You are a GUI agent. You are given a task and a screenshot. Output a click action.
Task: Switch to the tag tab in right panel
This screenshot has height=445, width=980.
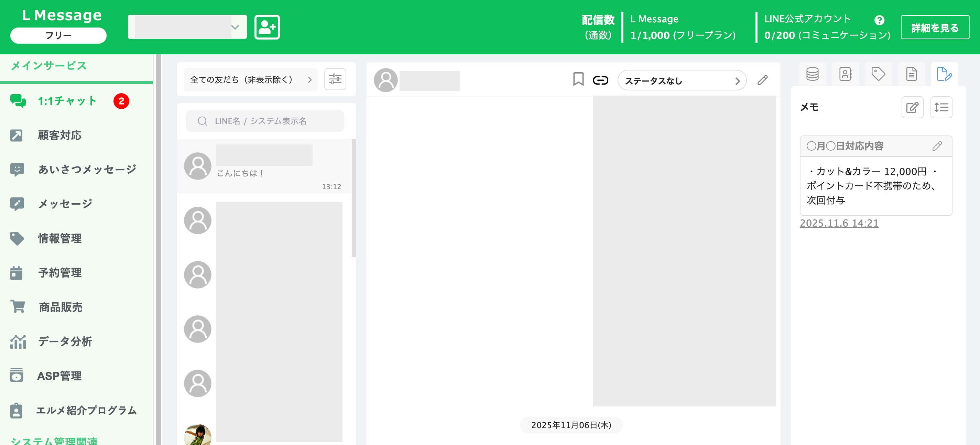click(878, 74)
